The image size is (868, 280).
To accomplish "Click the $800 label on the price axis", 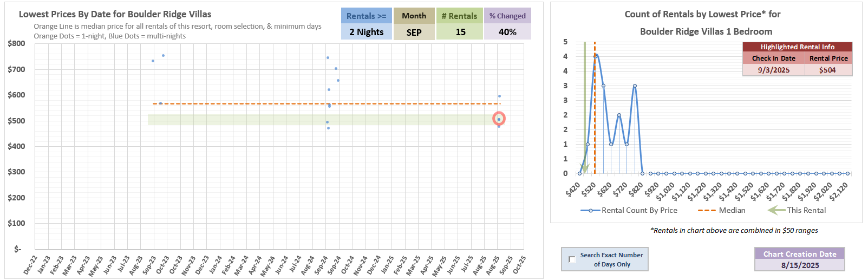I will pyautogui.click(x=16, y=43).
